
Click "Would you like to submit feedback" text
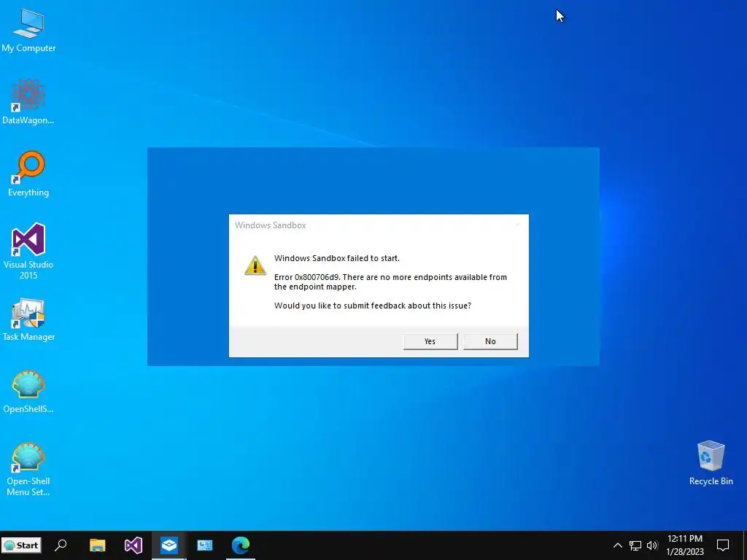373,306
